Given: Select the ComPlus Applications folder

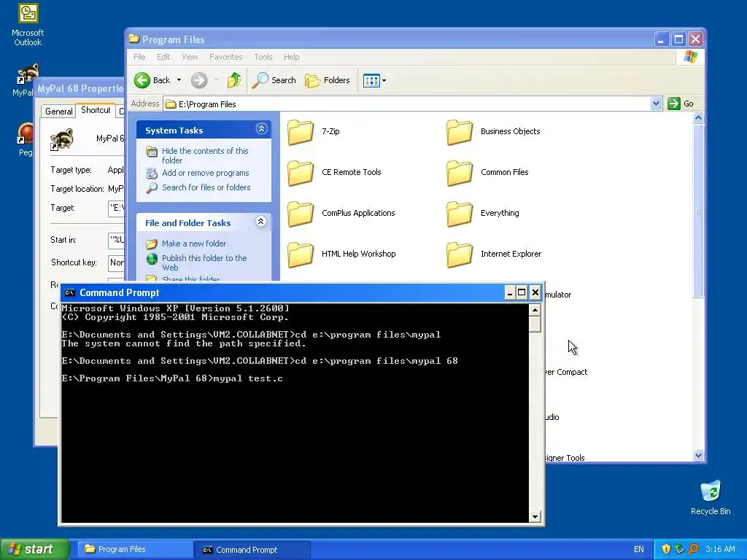Looking at the screenshot, I should click(x=341, y=214).
